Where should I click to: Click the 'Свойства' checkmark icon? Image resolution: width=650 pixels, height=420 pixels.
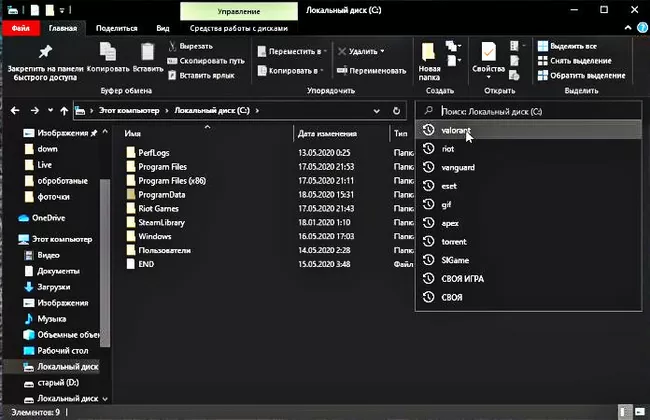point(488,52)
